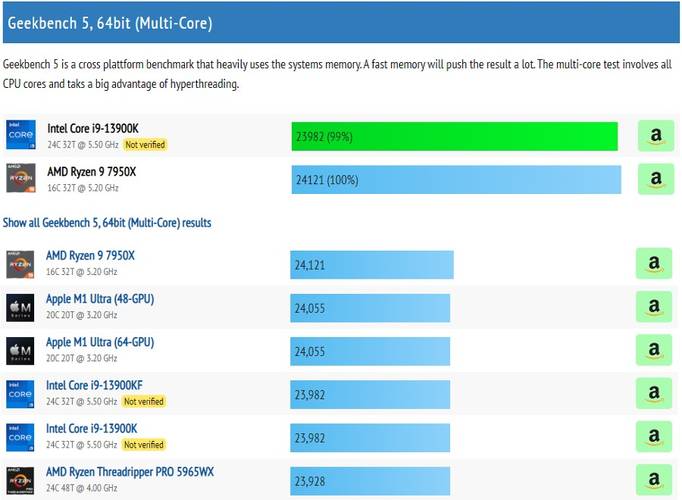
Task: Show all Geekbench 5 Multi-Core results
Action: point(107,223)
